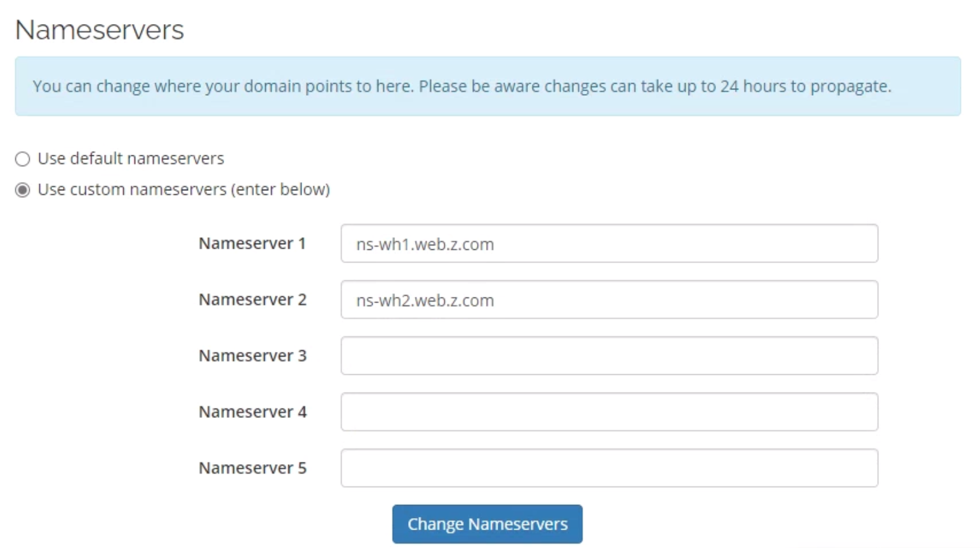980x548 pixels.
Task: Click the Nameservers page heading
Action: pyautogui.click(x=100, y=30)
